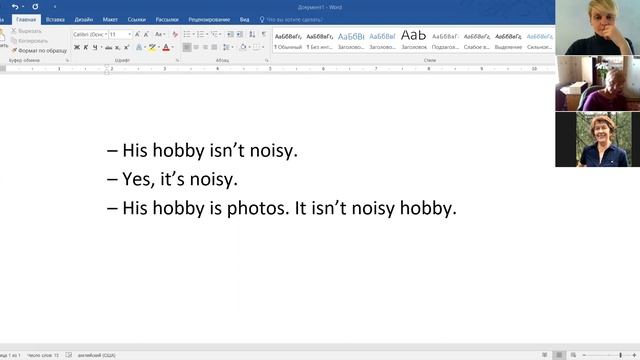640x360 pixels.
Task: Switch to the Ссылки tab
Action: tap(136, 20)
